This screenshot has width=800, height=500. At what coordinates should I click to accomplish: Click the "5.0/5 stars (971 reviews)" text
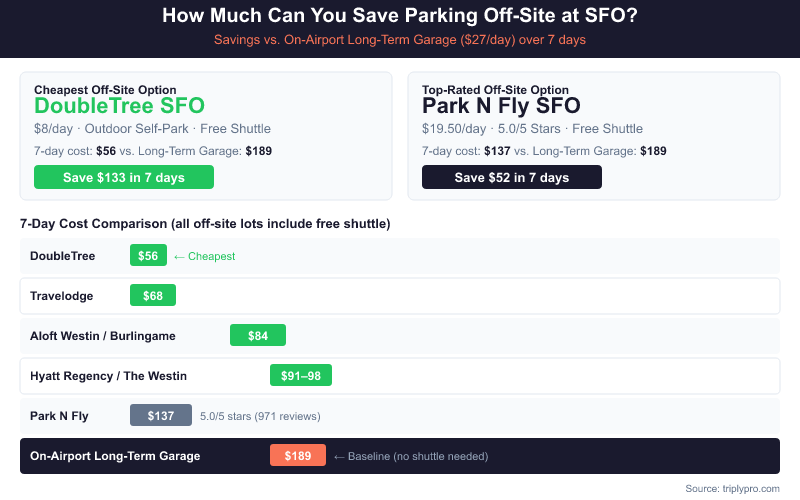pyautogui.click(x=260, y=416)
